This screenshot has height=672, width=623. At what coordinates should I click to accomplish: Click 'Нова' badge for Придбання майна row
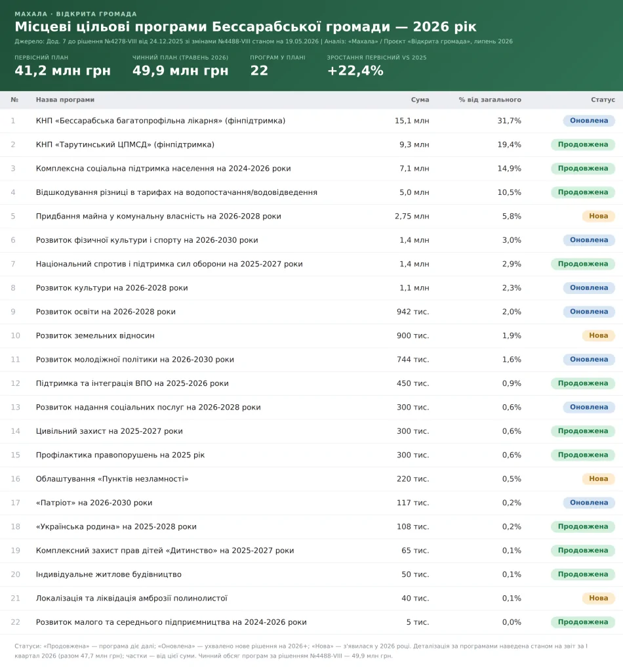[x=598, y=217]
